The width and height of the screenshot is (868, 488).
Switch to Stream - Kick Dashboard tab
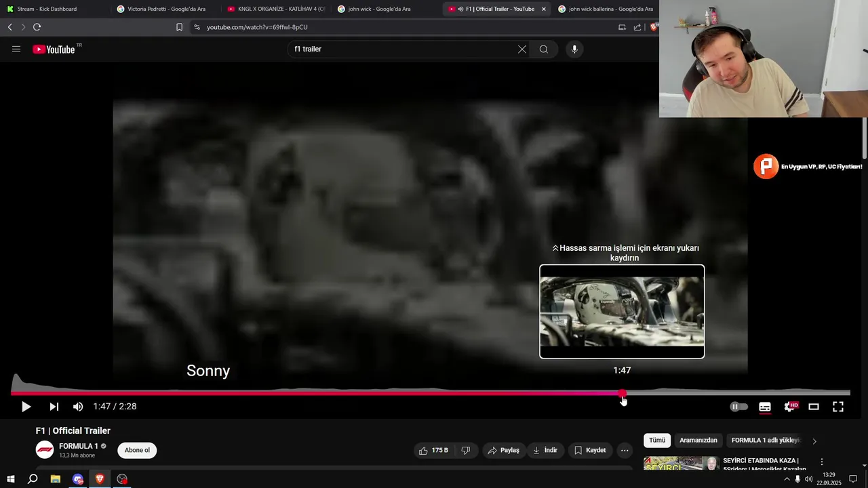pyautogui.click(x=47, y=9)
